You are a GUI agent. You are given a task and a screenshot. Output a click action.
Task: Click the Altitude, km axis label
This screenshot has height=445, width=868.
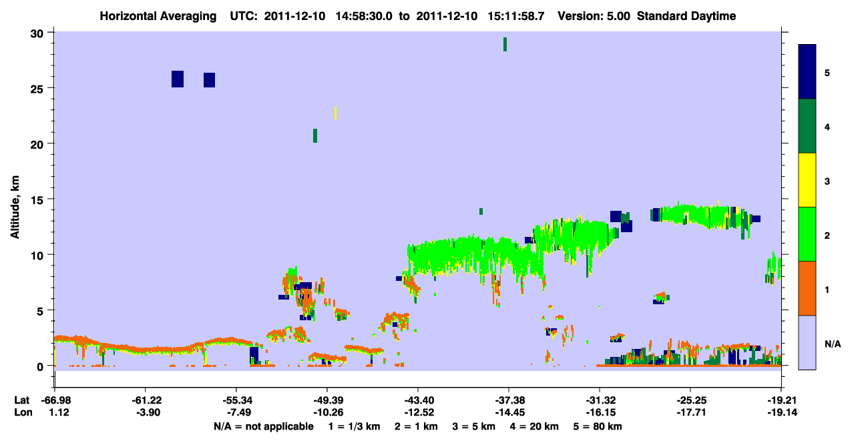pyautogui.click(x=15, y=200)
